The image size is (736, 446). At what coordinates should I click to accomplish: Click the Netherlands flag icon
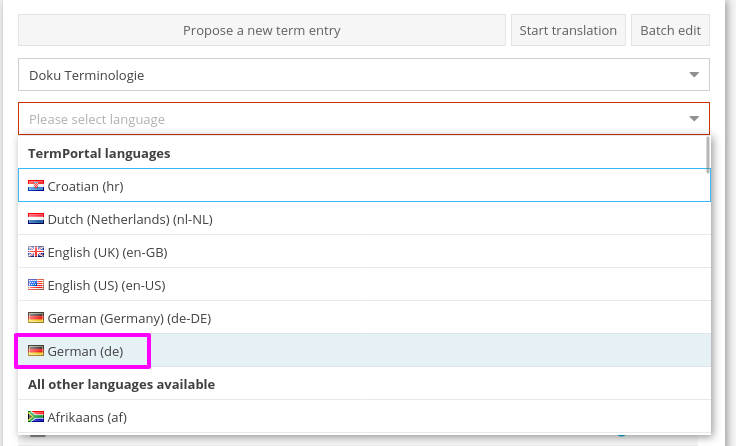[x=36, y=219]
